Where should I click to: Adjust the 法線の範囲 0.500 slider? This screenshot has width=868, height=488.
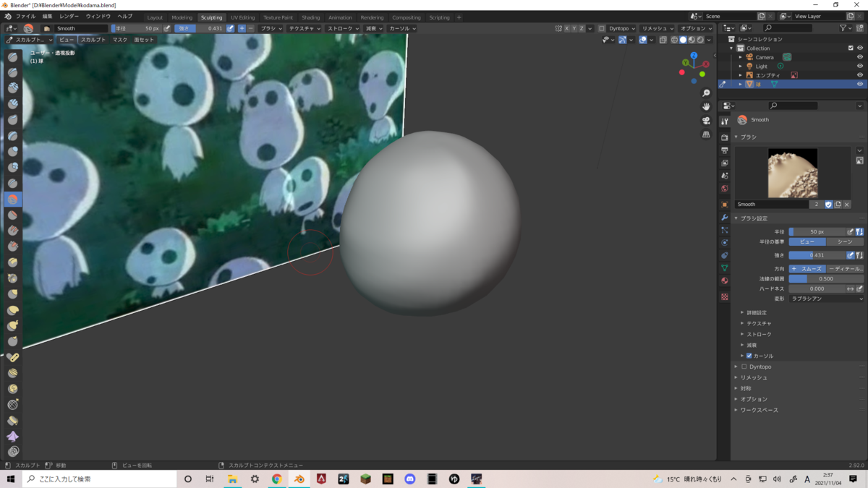pos(826,279)
